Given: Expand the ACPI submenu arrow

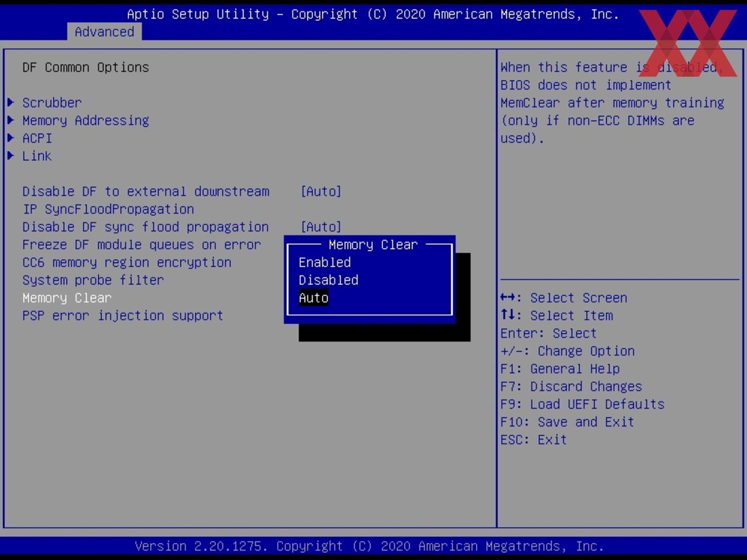Looking at the screenshot, I should pos(11,138).
